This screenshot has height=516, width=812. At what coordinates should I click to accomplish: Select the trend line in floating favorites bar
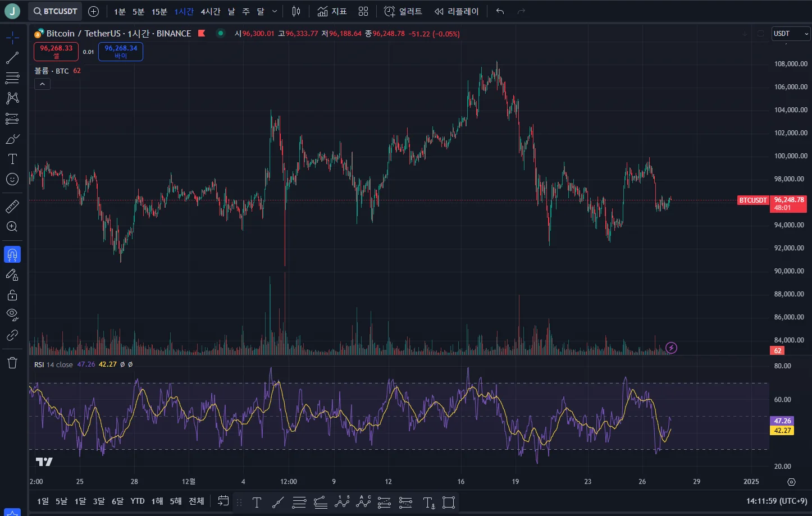(x=278, y=503)
